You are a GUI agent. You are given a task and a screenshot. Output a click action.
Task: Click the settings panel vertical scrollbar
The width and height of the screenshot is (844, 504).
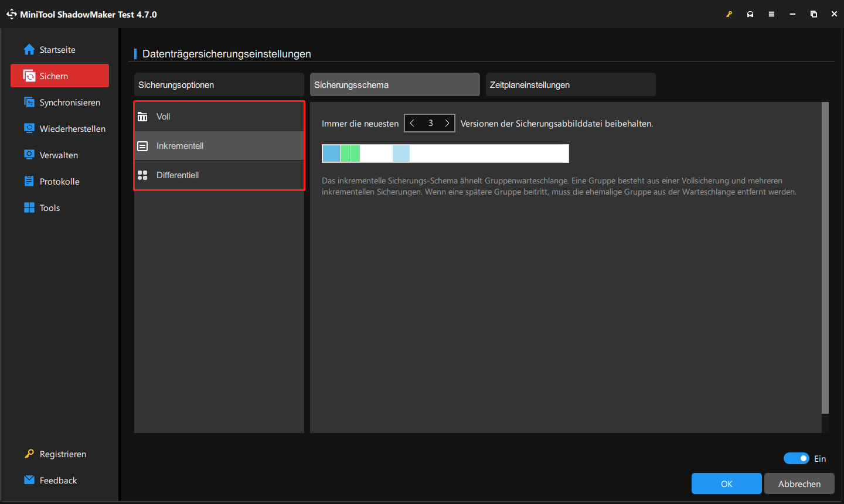tap(825, 258)
